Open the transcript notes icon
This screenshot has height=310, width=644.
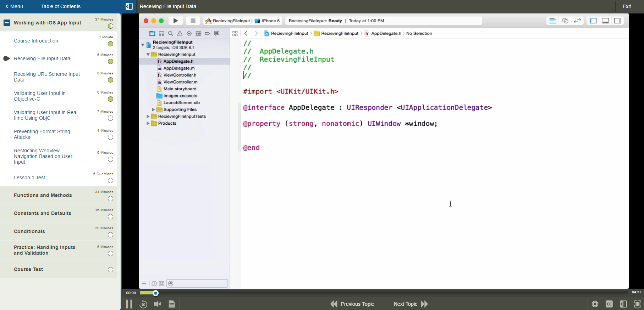click(x=172, y=304)
